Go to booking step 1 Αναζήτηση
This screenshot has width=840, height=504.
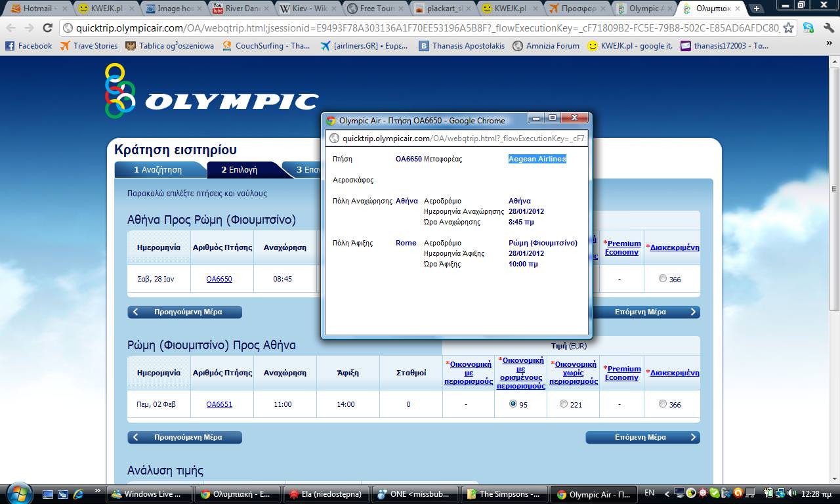click(160, 170)
